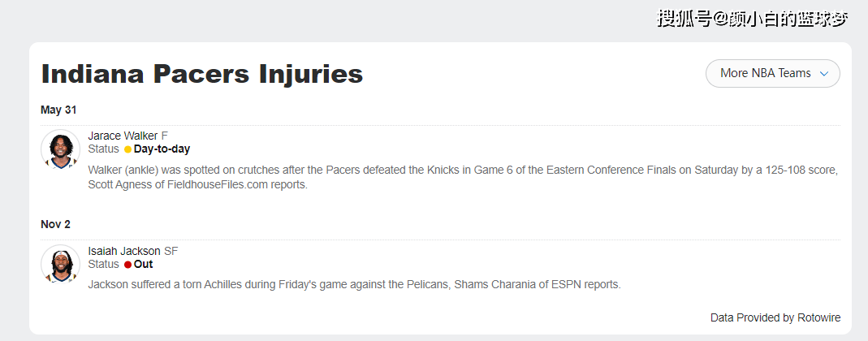Image resolution: width=868 pixels, height=341 pixels.
Task: Click the Indiana Pacers Injuries heading
Action: point(201,75)
